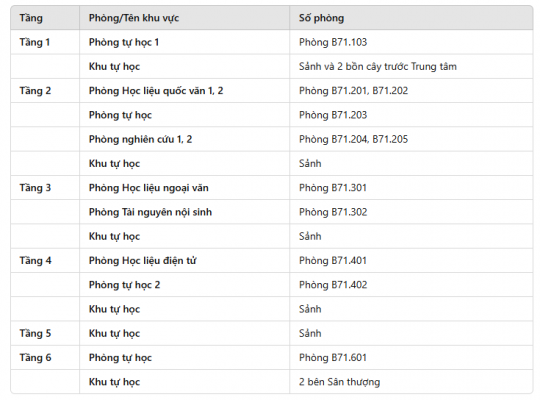The width and height of the screenshot is (540, 400).
Task: Select the Tầng 5 row label
Action: (x=35, y=333)
